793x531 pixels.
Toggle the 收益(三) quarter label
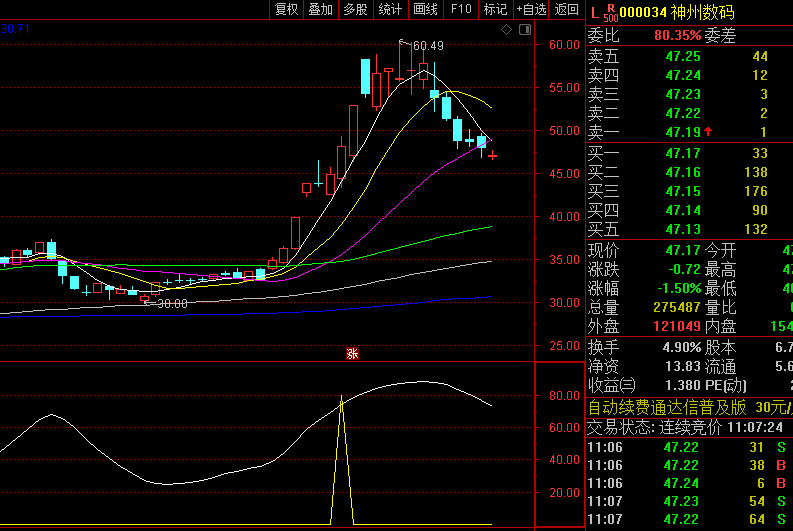point(612,385)
